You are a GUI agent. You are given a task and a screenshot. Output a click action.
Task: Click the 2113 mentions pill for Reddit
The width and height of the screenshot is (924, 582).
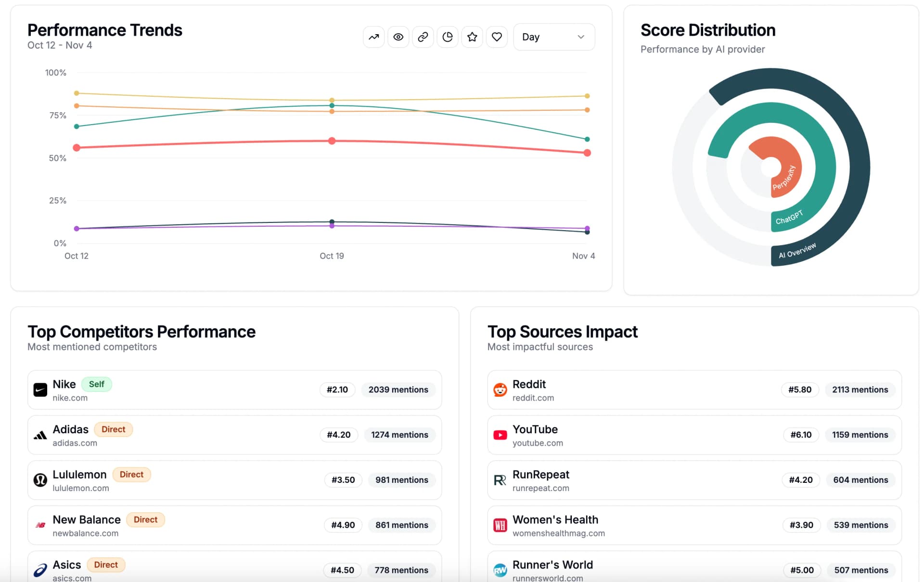pos(860,390)
